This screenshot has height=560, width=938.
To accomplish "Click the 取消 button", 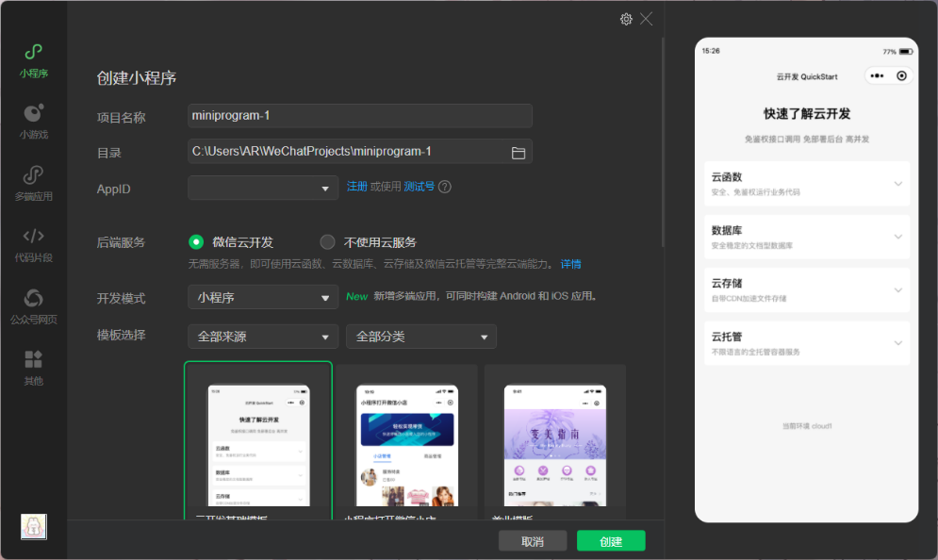I will [x=533, y=541].
